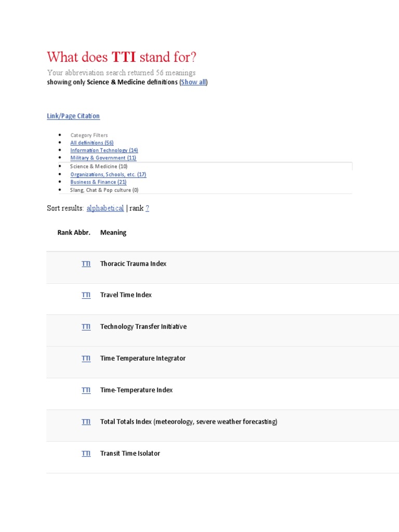Open TTI link for Technology Transfer Initiative
The width and height of the screenshot is (399, 532).
86,327
